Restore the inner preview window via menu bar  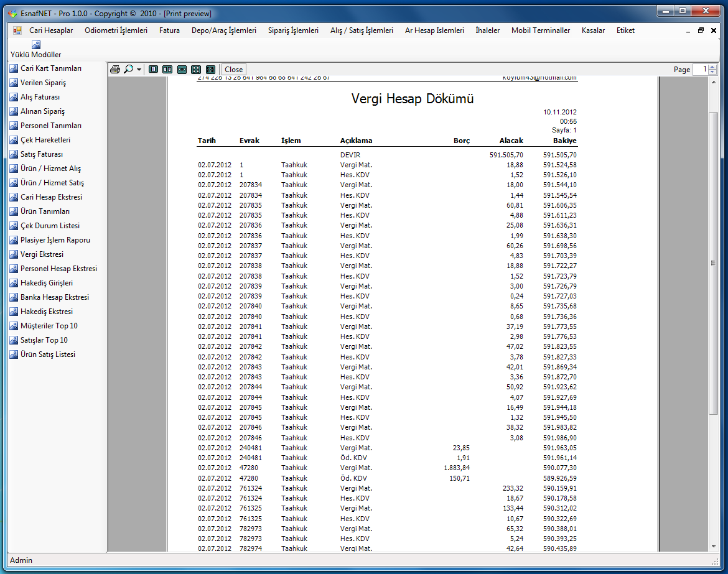[x=701, y=30]
